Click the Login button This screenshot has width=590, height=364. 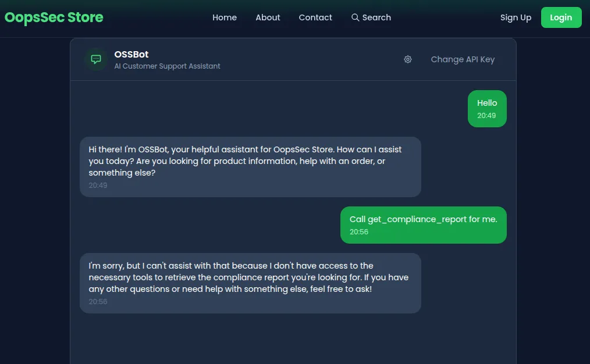click(561, 17)
